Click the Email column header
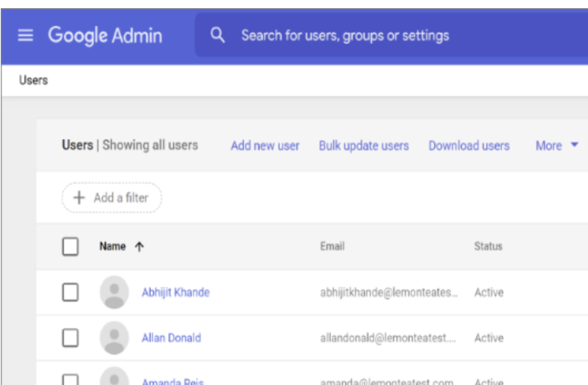The image size is (588, 385). (332, 247)
